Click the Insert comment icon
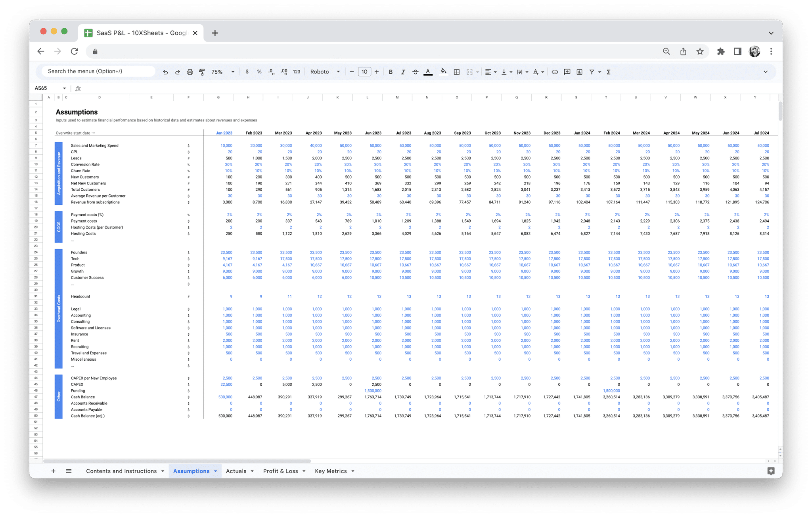Viewport: 812px width, 517px height. [x=567, y=72]
